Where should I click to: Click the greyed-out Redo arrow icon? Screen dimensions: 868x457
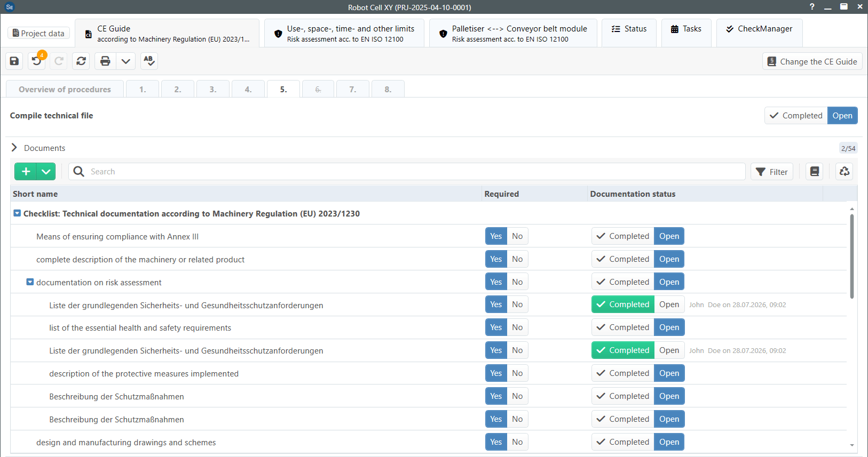point(59,61)
